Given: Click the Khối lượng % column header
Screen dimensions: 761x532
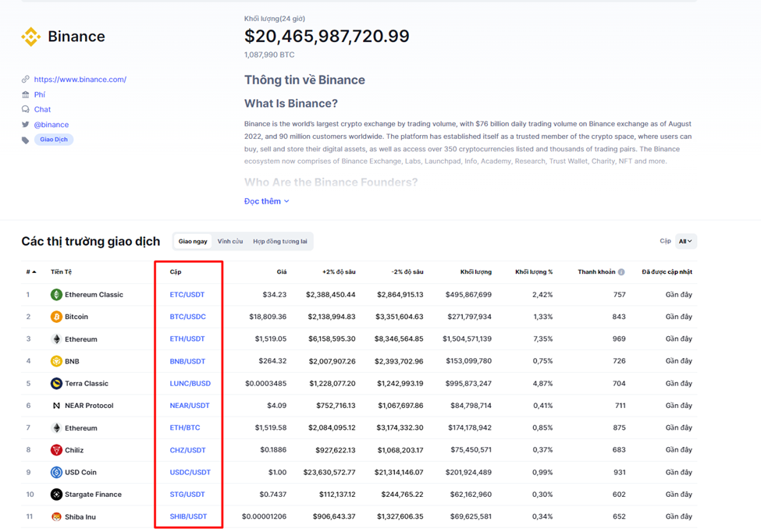Looking at the screenshot, I should pyautogui.click(x=534, y=272).
